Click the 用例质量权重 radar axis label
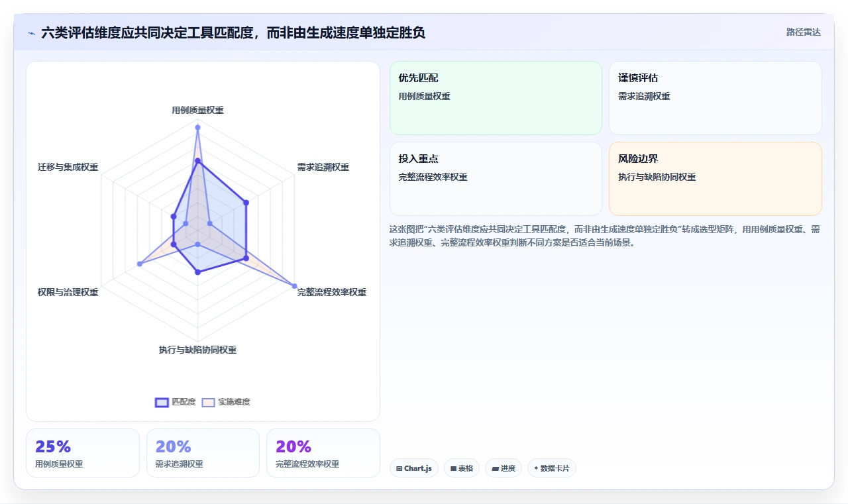Image resolution: width=848 pixels, height=504 pixels. coord(197,110)
